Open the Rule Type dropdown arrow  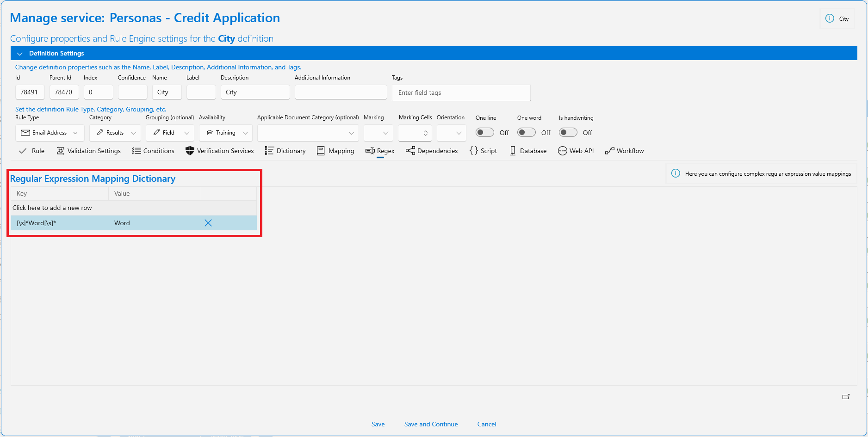[x=75, y=133]
